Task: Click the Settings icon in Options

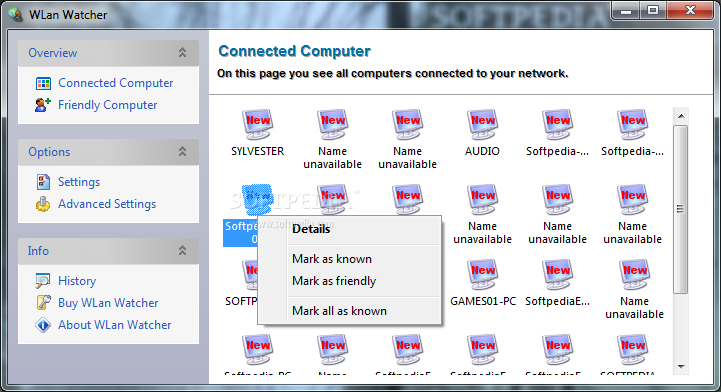Action: (43, 182)
